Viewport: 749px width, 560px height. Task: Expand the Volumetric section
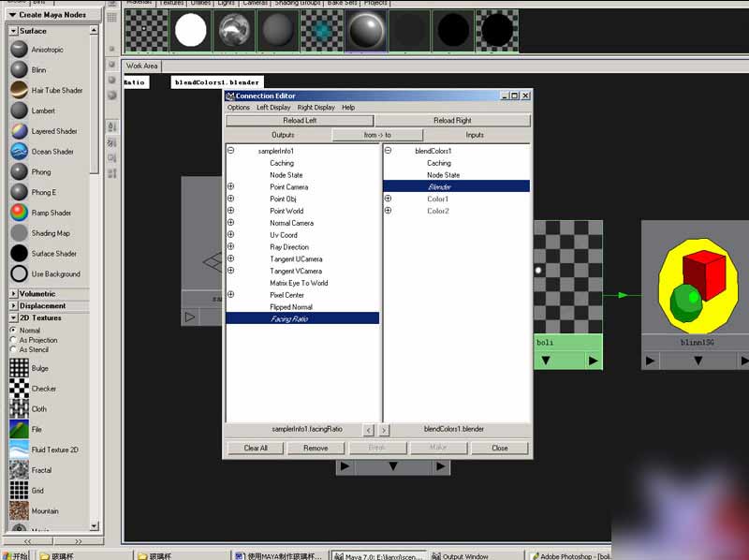[x=14, y=293]
